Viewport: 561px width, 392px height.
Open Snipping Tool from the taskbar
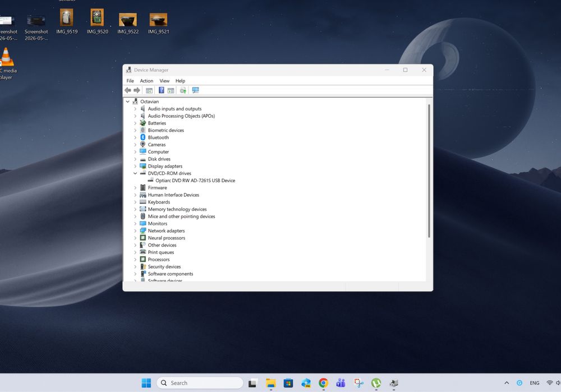(358, 382)
